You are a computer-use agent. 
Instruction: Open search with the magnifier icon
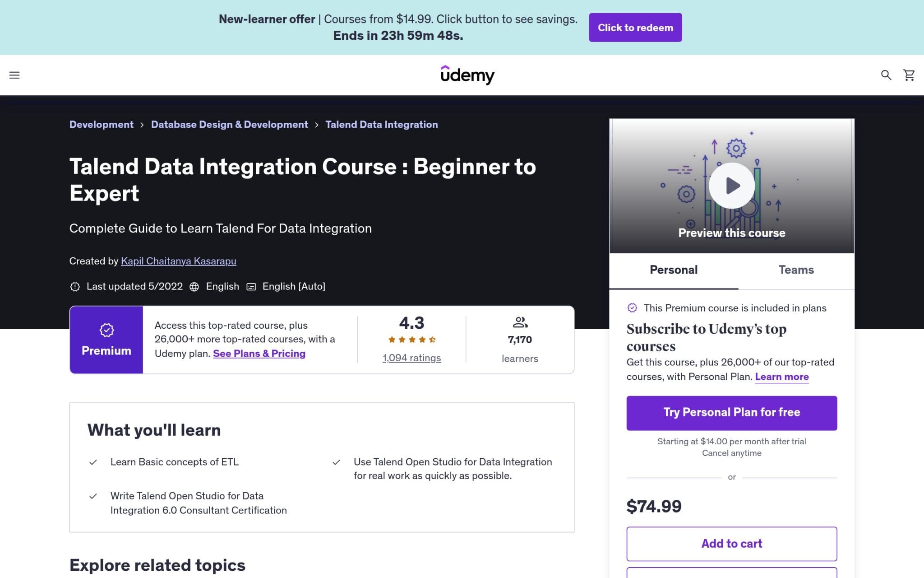click(886, 75)
